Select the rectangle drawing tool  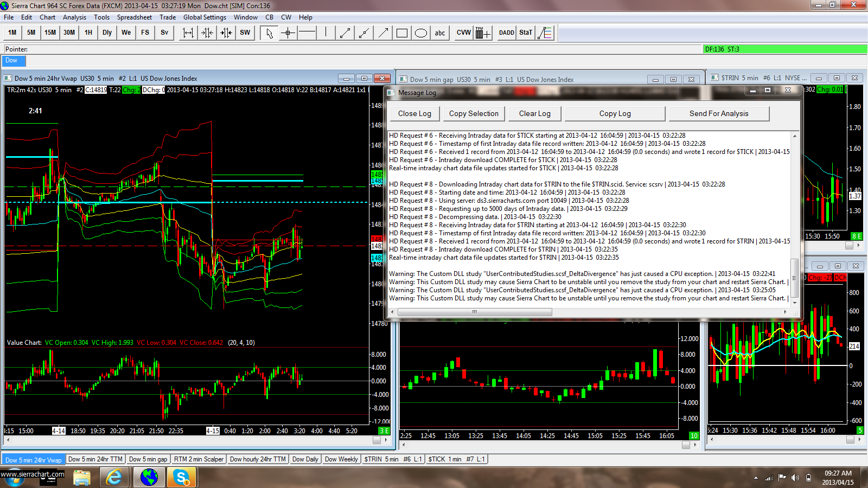coord(402,33)
